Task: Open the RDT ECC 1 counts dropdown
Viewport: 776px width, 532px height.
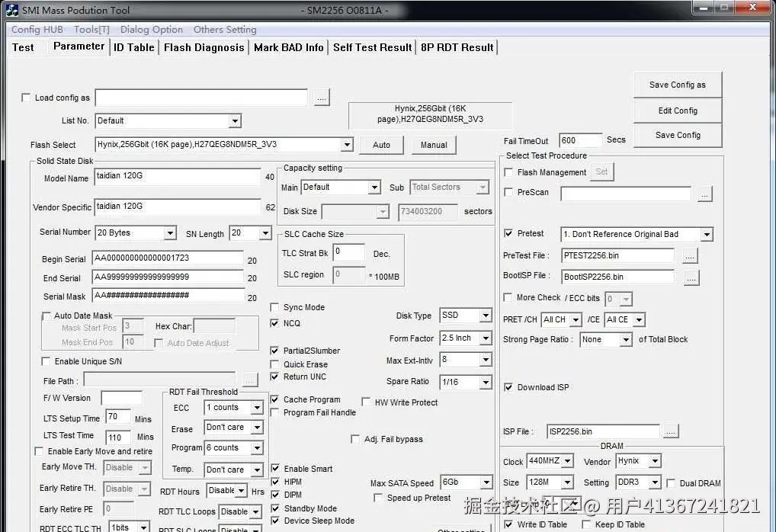Action: click(x=233, y=407)
